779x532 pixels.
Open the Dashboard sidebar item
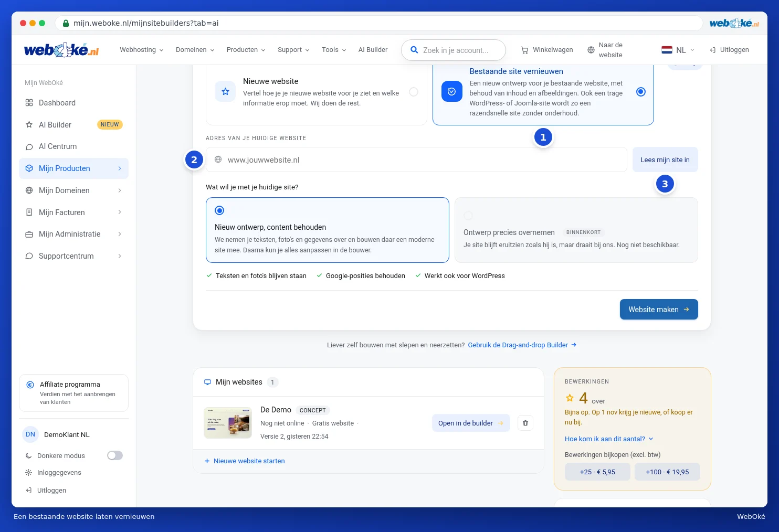point(73,103)
